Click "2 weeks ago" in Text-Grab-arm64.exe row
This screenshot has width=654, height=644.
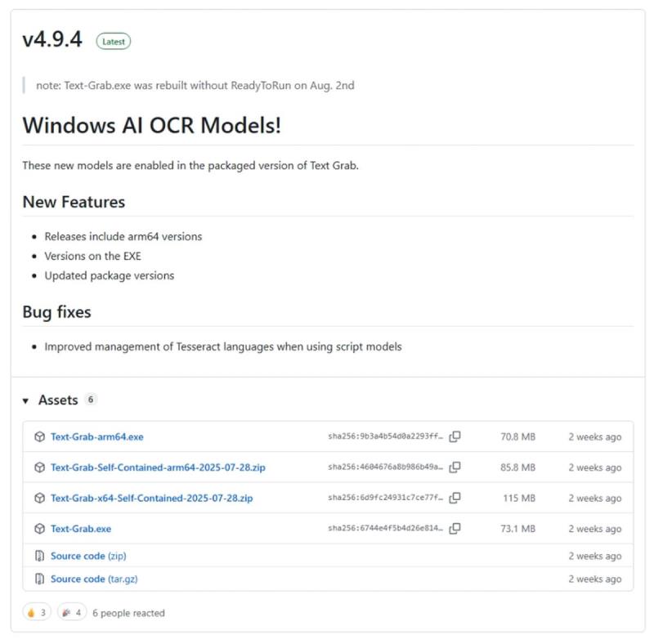[x=595, y=436]
